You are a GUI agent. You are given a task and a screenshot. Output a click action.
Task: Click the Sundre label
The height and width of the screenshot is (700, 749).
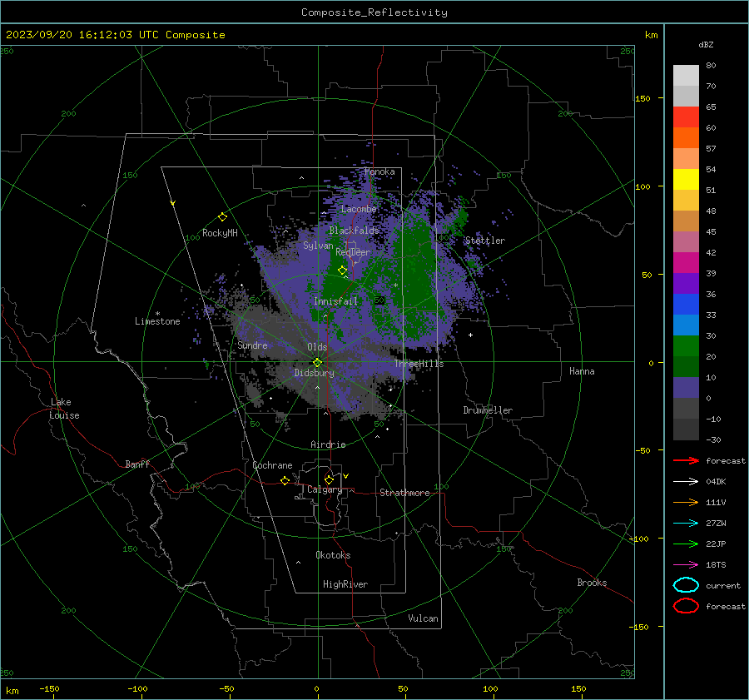click(252, 345)
